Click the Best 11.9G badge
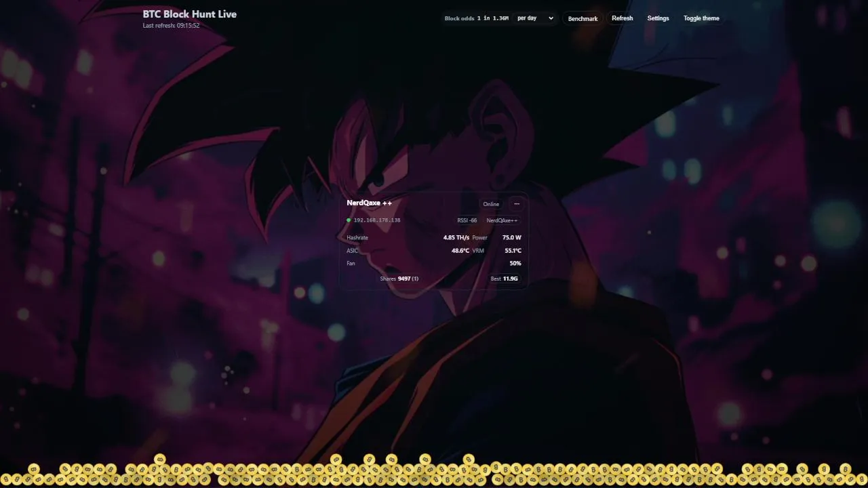This screenshot has width=868, height=488. click(x=504, y=279)
